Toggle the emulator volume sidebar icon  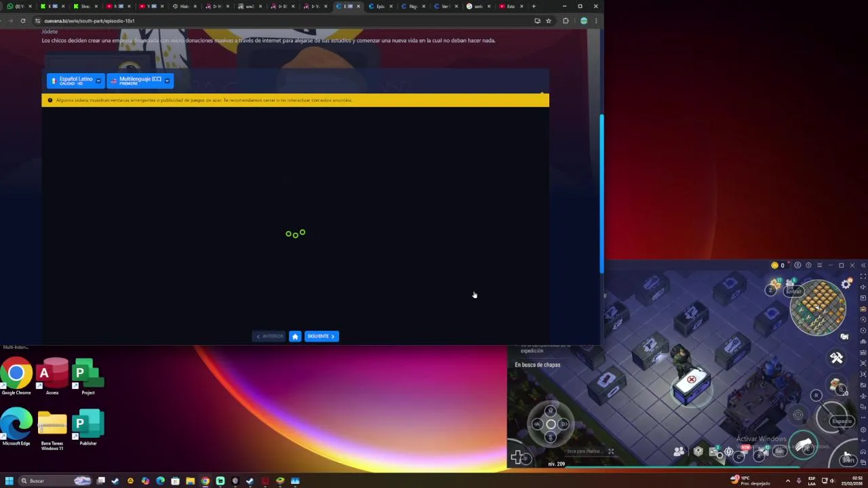[x=863, y=287]
